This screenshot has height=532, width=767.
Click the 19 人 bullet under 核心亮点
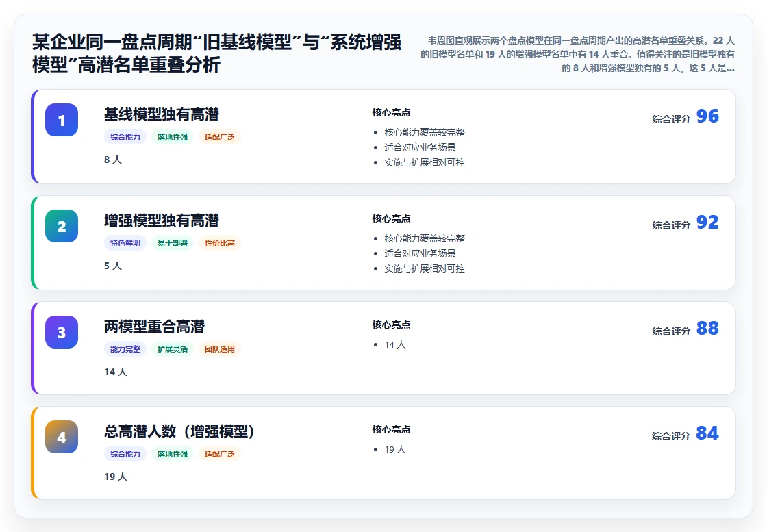(395, 449)
